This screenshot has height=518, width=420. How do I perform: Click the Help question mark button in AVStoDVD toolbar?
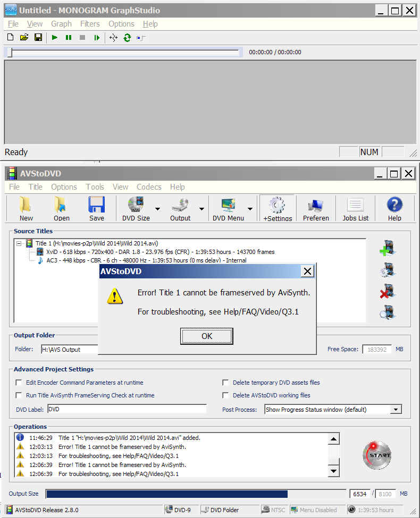pos(394,208)
